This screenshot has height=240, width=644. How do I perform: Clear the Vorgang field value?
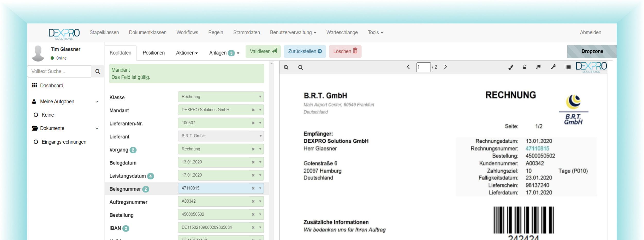pos(253,149)
